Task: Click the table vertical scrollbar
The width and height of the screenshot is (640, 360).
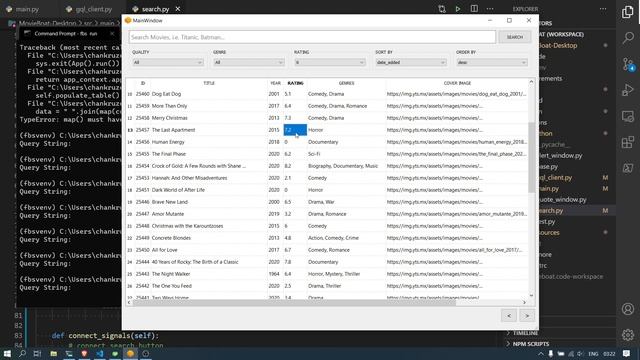Action: point(531,158)
